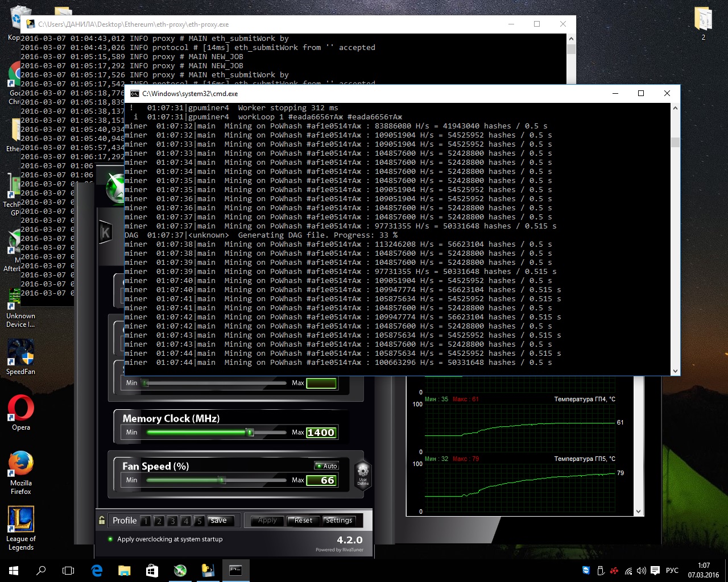Viewport: 728px width, 582px height.
Task: Click the Fan Speed value field 66
Action: coord(321,480)
